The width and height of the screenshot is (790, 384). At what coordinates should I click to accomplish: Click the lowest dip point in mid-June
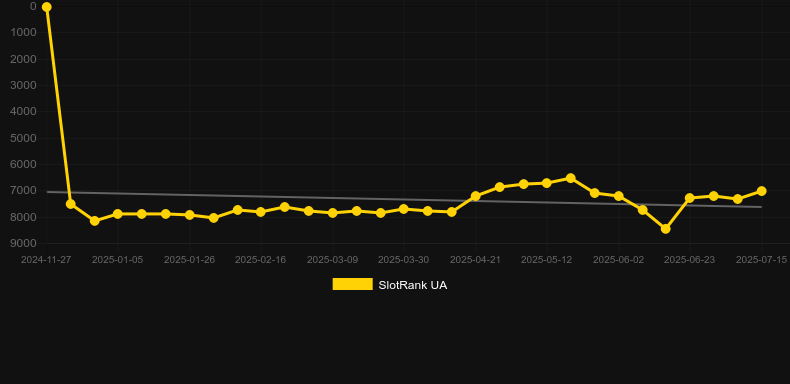(666, 228)
